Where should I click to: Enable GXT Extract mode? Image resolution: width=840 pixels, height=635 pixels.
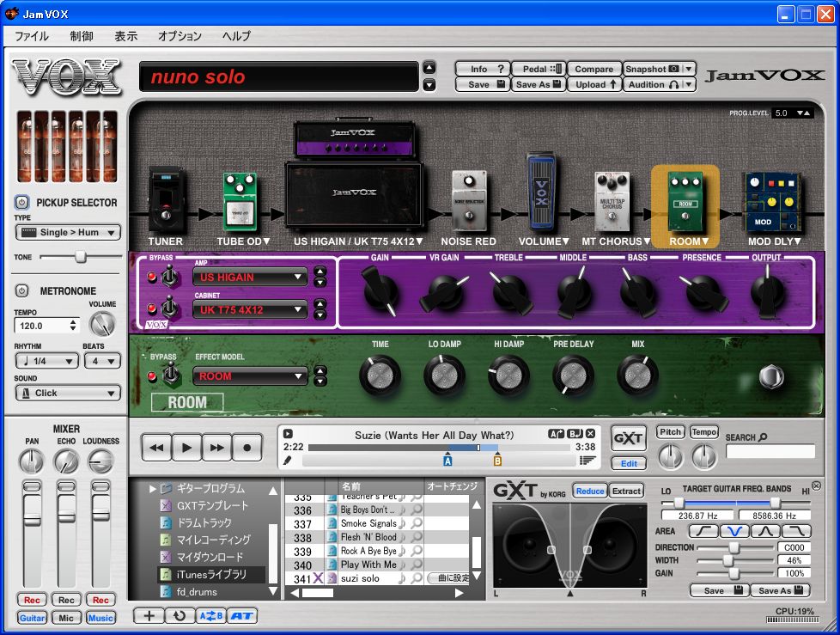pos(626,491)
